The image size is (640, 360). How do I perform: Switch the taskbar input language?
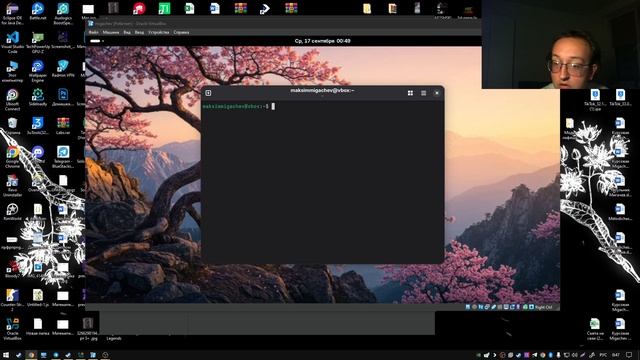(603, 355)
